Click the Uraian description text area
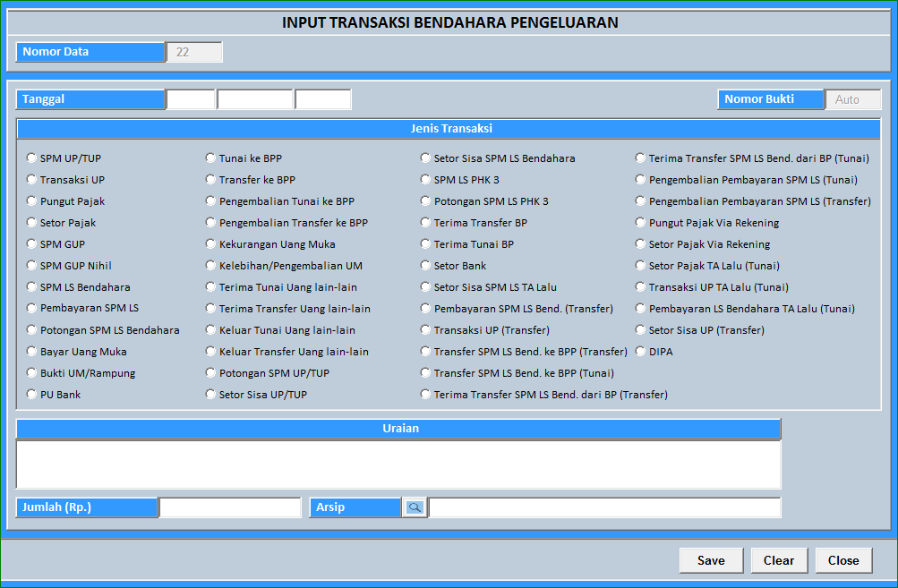 (399, 465)
